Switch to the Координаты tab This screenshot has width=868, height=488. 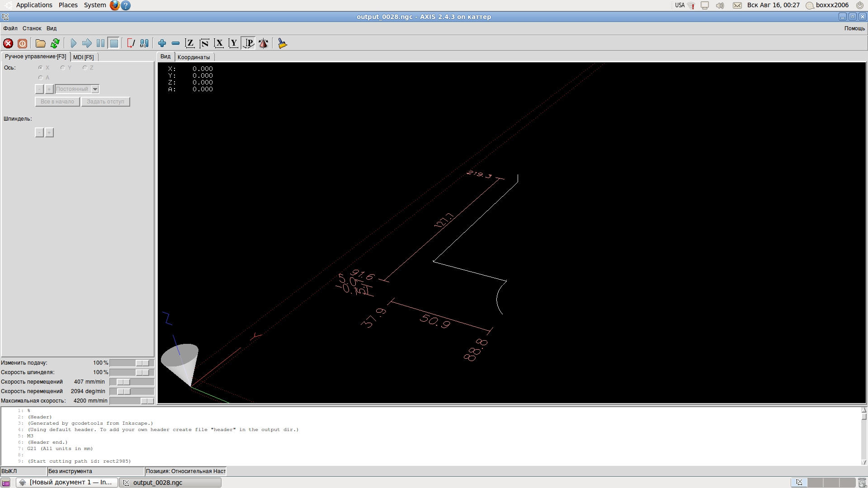(x=193, y=57)
